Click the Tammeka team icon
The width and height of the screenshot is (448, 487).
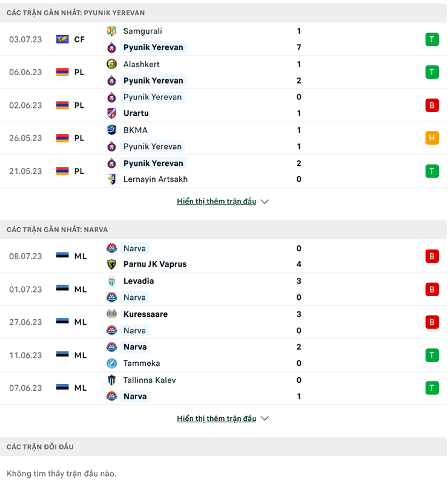[x=111, y=363]
